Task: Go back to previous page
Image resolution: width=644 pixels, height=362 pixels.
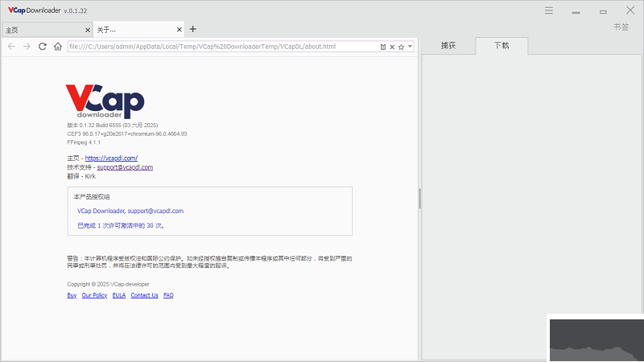Action: pos(11,47)
